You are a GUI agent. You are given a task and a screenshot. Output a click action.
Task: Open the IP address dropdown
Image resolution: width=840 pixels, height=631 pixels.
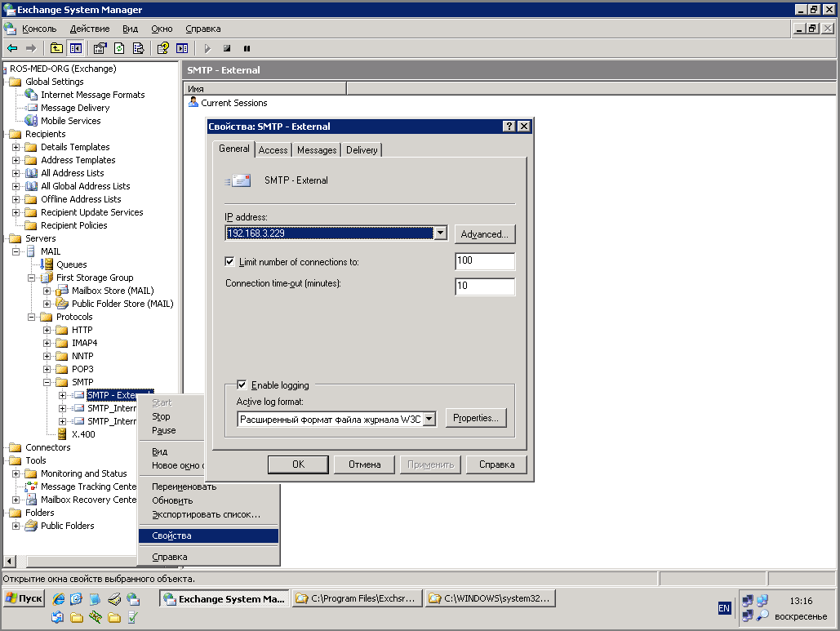440,233
